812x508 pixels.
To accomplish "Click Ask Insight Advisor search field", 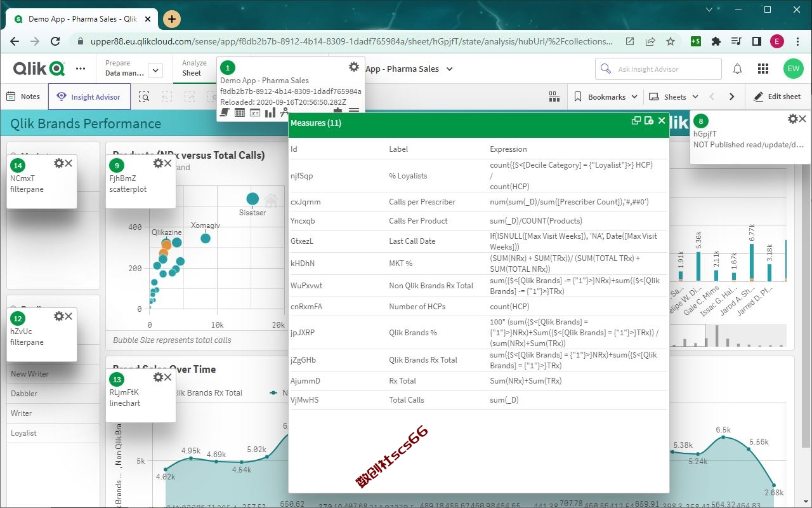I will tap(658, 69).
